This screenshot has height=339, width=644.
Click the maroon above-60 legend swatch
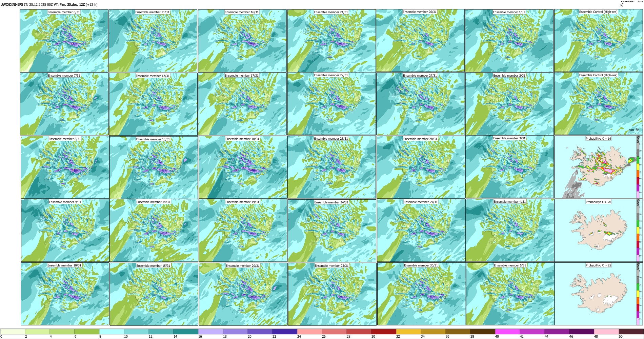(x=631, y=332)
